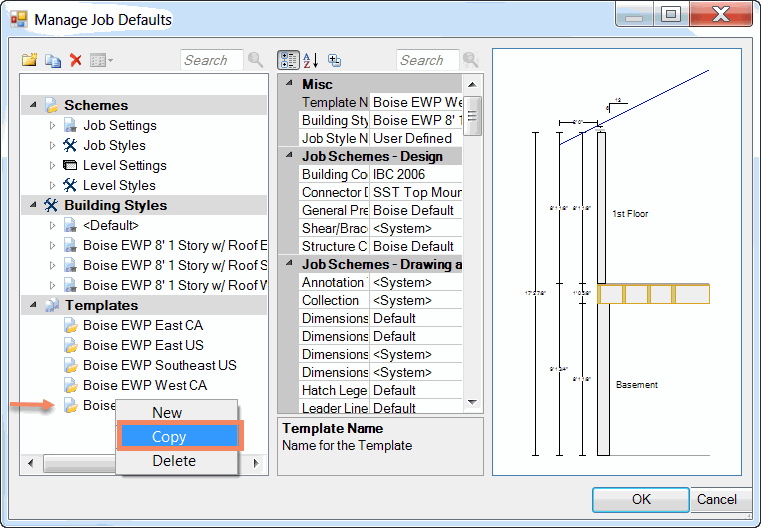The width and height of the screenshot is (761, 528).
Task: Click the copy icon in left toolbar
Action: pos(52,61)
